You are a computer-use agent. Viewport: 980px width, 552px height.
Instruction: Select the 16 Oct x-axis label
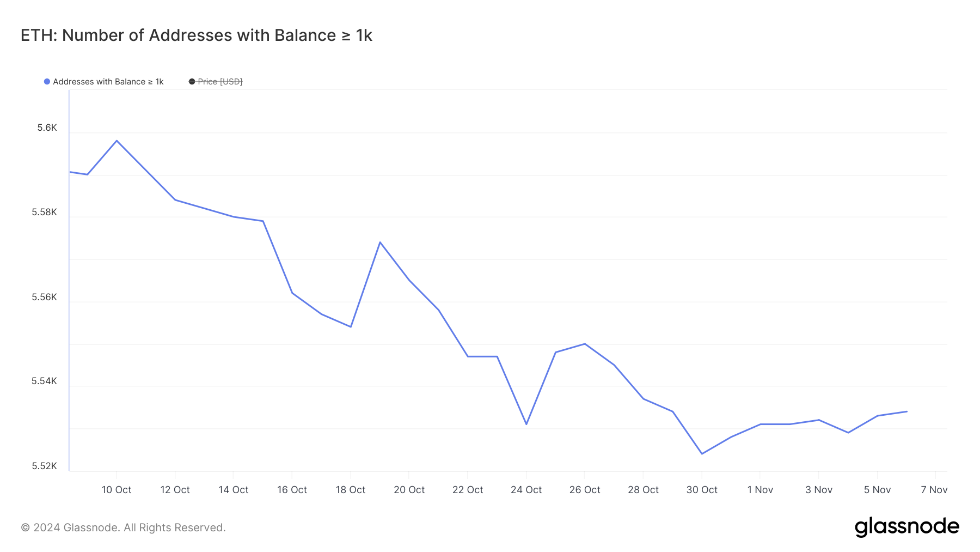pos(292,490)
